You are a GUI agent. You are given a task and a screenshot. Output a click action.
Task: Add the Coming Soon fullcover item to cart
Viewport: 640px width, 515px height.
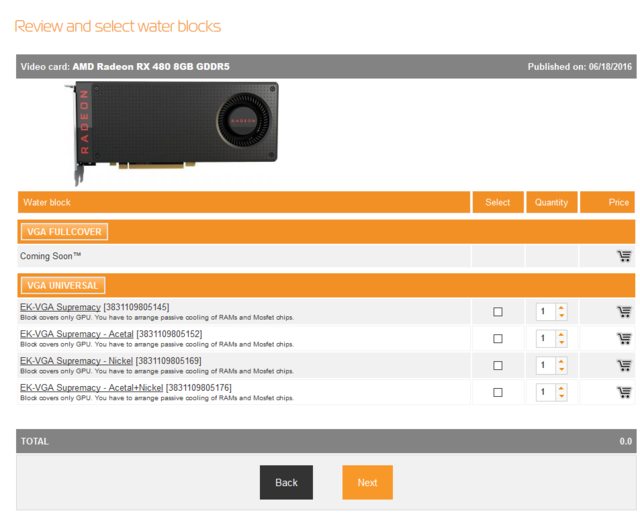(624, 256)
